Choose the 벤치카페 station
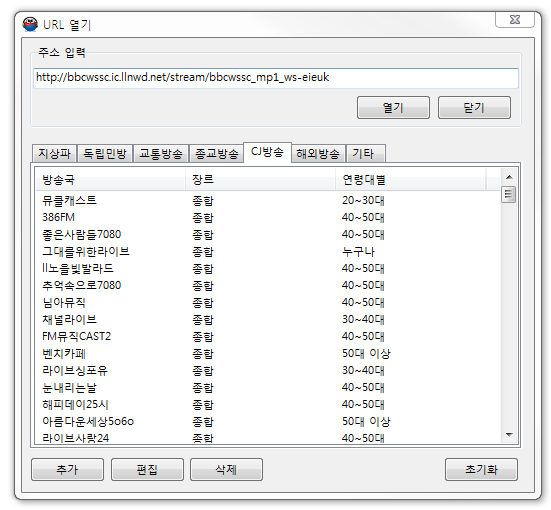Viewport: 551px width, 510px height. [x=268, y=353]
